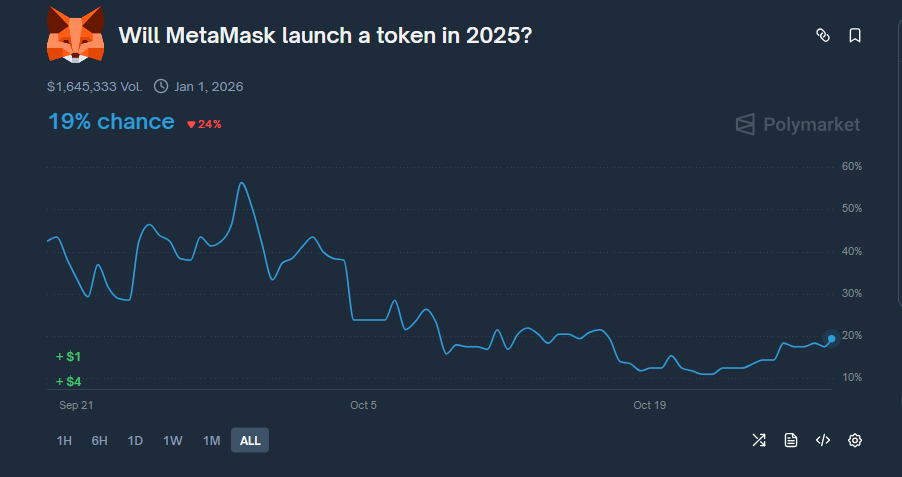Open the document icon below the chart
The height and width of the screenshot is (477, 902).
coord(791,440)
